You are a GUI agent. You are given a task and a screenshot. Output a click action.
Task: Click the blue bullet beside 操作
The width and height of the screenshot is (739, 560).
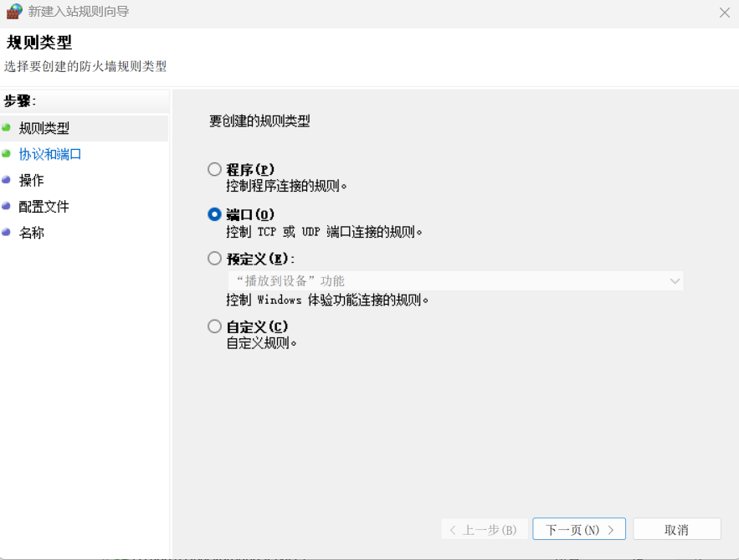(x=7, y=180)
